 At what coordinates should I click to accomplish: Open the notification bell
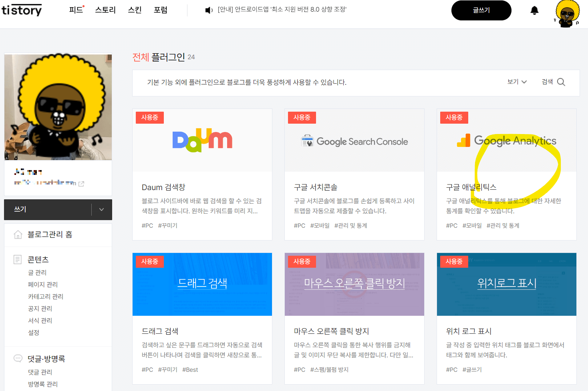pos(534,10)
